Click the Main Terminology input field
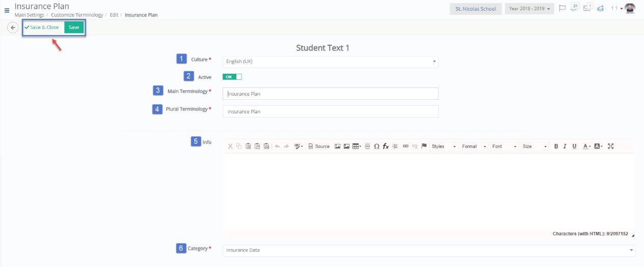 pos(330,94)
